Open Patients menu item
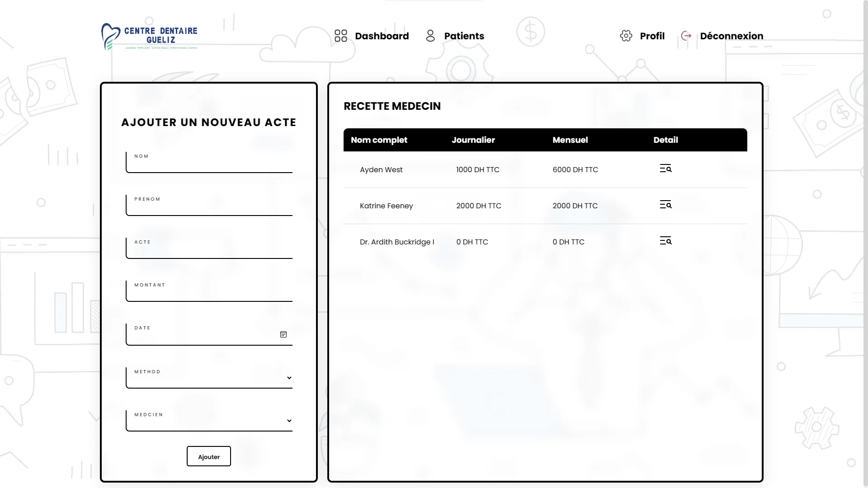 point(464,36)
